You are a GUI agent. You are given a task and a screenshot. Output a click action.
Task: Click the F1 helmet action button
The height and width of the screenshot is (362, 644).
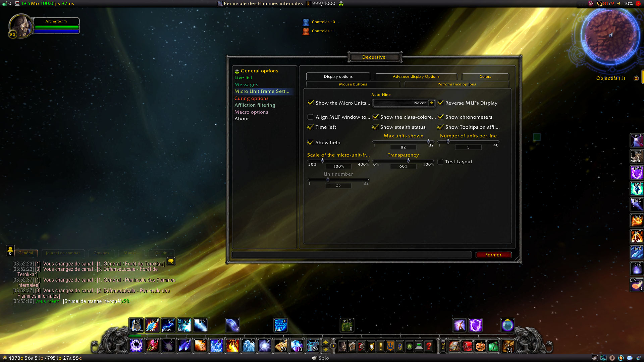click(136, 325)
